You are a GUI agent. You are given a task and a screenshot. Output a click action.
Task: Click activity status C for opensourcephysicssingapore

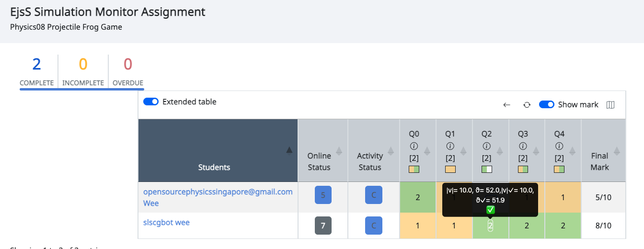click(374, 195)
